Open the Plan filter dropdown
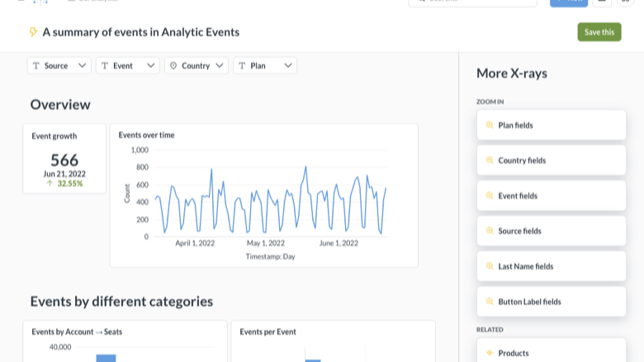This screenshot has height=362, width=644. pos(265,66)
